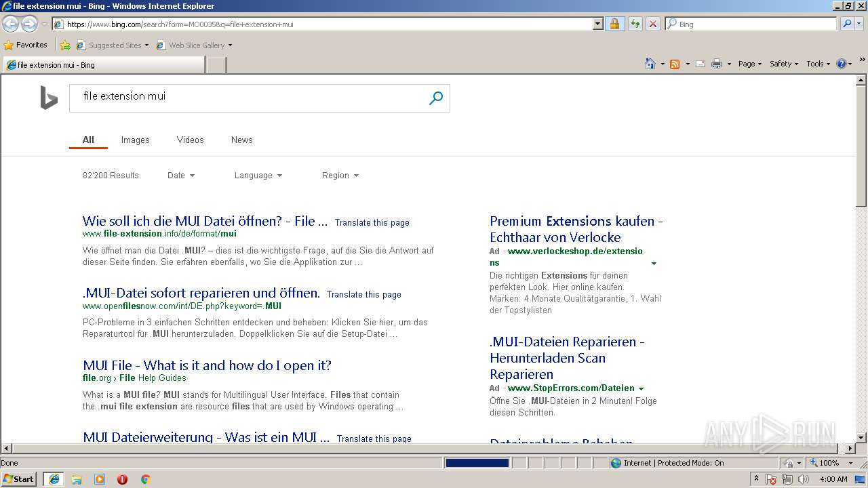The height and width of the screenshot is (488, 868).
Task: Click the address bar URL field
Action: coord(322,24)
